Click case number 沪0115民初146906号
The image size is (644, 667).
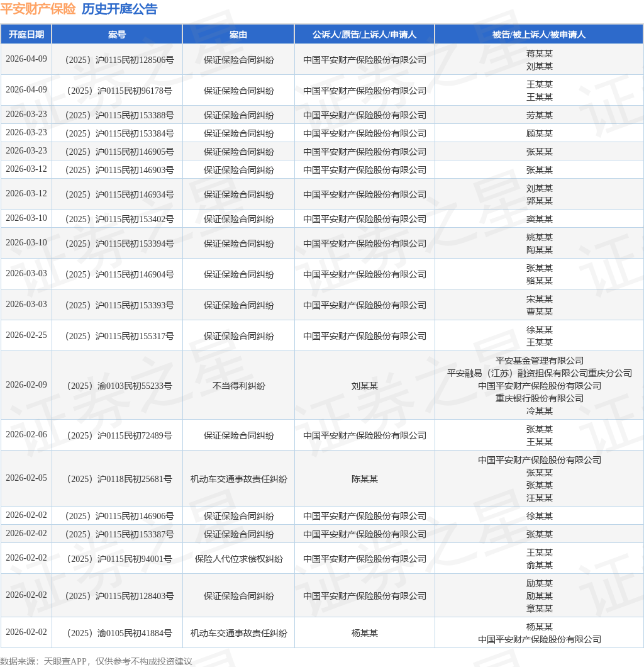click(119, 516)
